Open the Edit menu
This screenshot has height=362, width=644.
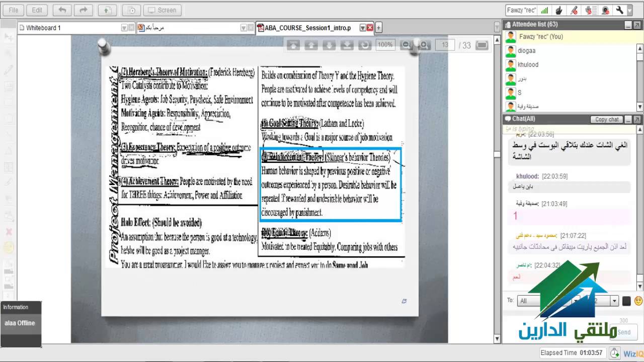(37, 10)
